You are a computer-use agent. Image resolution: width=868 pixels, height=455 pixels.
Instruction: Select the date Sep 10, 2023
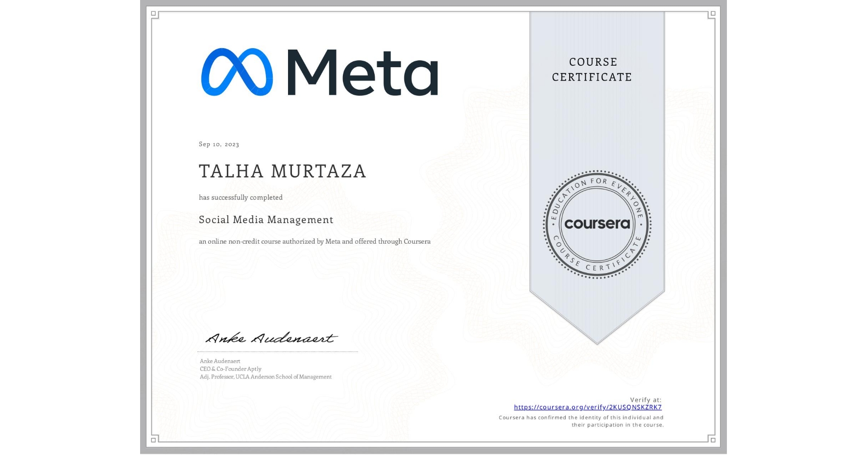(219, 144)
